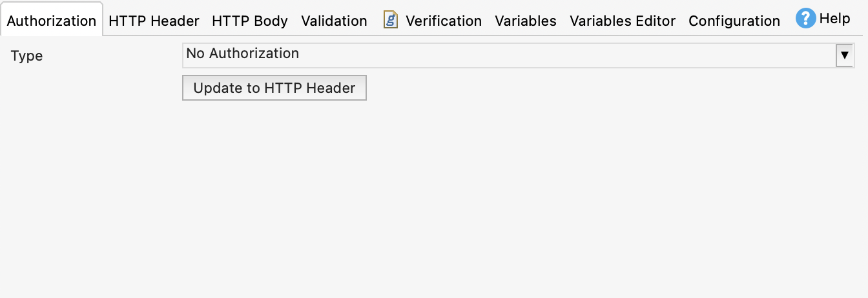This screenshot has height=298, width=868.
Task: Open the Configuration tab
Action: tap(734, 21)
